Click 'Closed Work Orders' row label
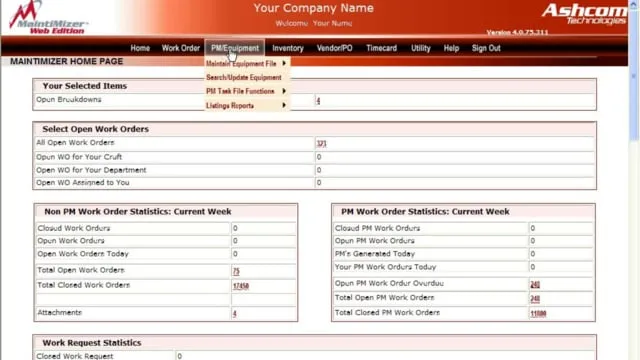Screen dimensions: 640x360 click(73, 228)
